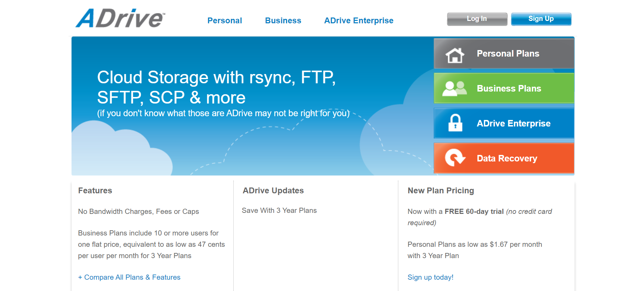This screenshot has width=644, height=291.
Task: Click the New Plan Pricing heading
Action: 441,191
